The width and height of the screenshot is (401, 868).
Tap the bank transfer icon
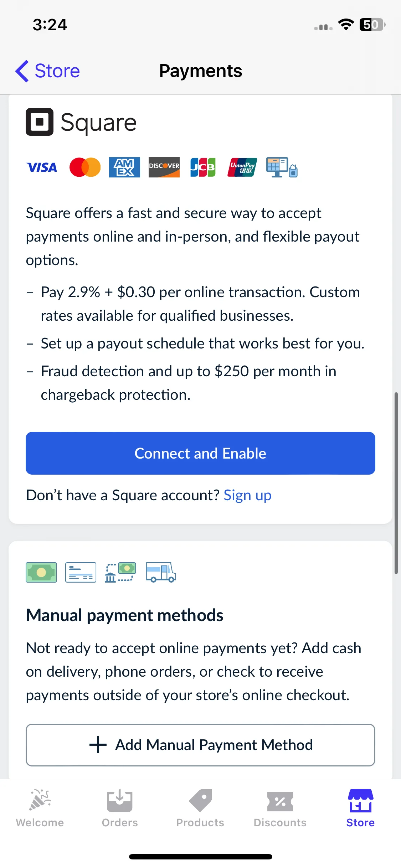coord(120,572)
